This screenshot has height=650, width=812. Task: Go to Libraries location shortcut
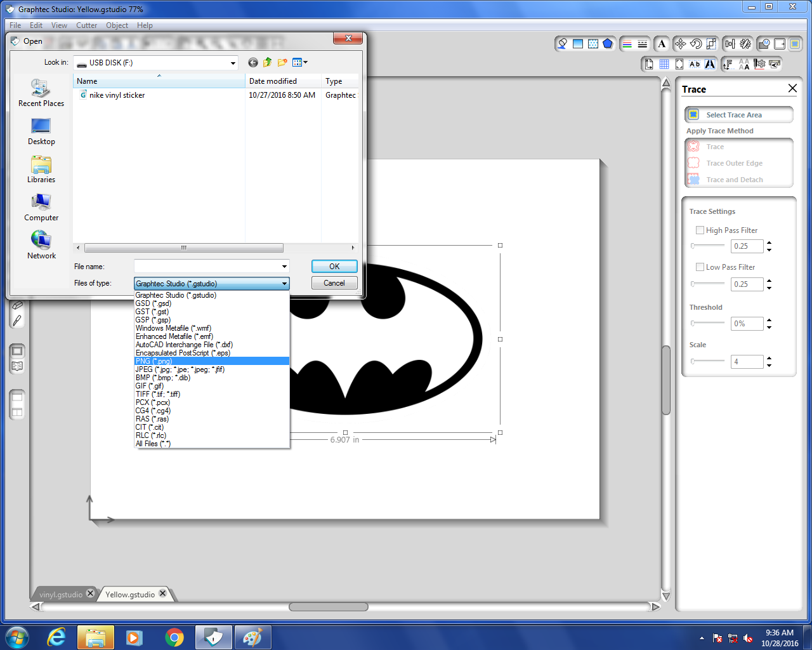41,169
